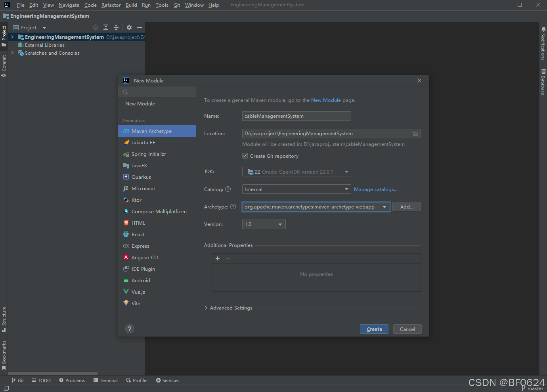The height and width of the screenshot is (392, 547).
Task: Choose the HTML5 shield icon
Action: (x=126, y=223)
